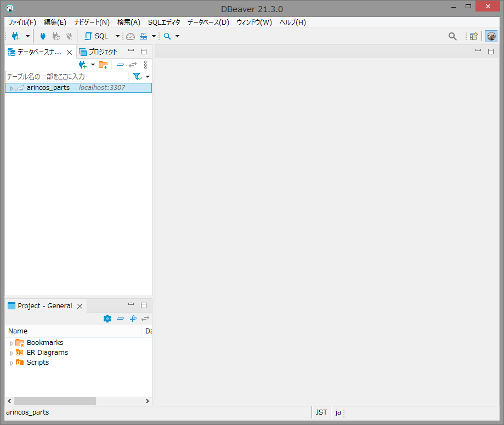Viewport: 504px width, 425px height.
Task: Click the blue search magnifier toolbar icon
Action: click(167, 36)
